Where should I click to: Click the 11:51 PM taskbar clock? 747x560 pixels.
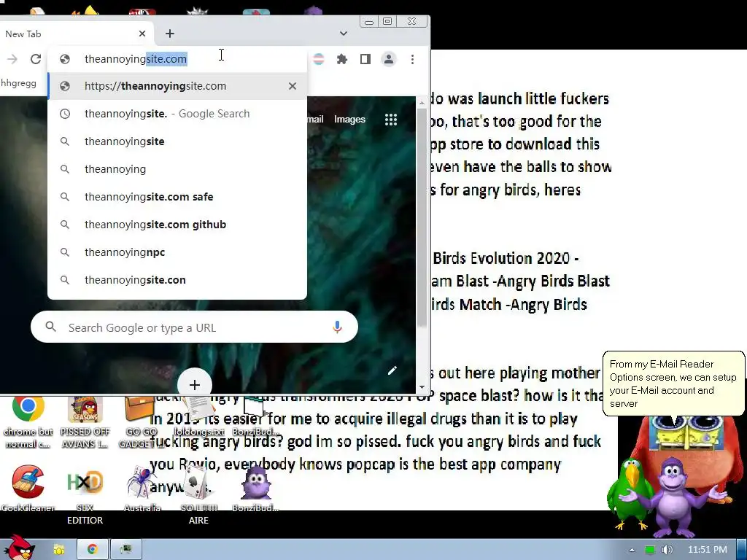click(x=708, y=550)
